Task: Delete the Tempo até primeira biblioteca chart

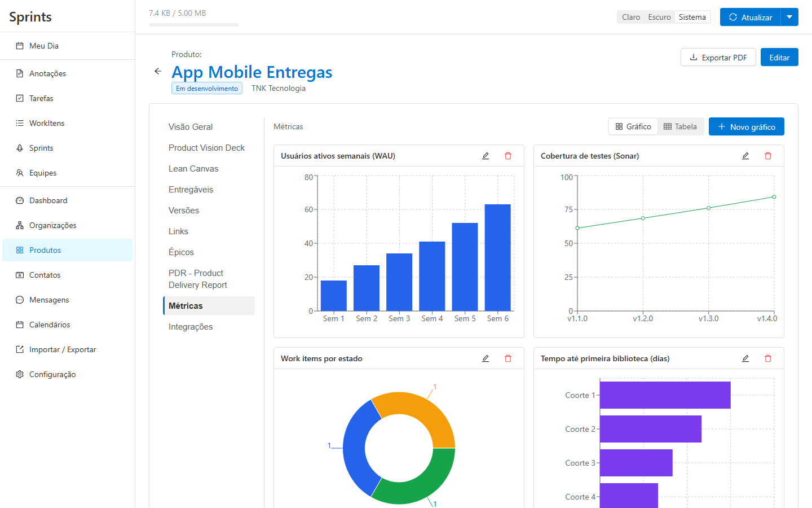Action: (768, 358)
